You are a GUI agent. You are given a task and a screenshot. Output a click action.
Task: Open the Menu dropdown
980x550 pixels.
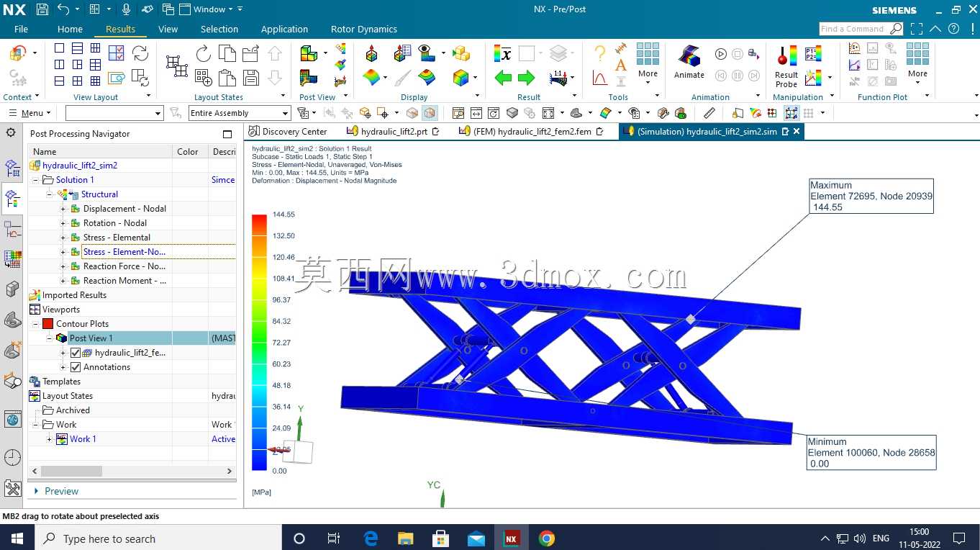click(30, 113)
